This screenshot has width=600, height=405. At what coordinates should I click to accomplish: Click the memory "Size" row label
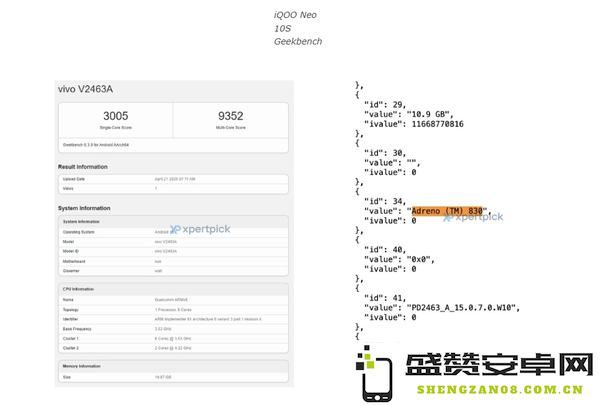tap(67, 377)
